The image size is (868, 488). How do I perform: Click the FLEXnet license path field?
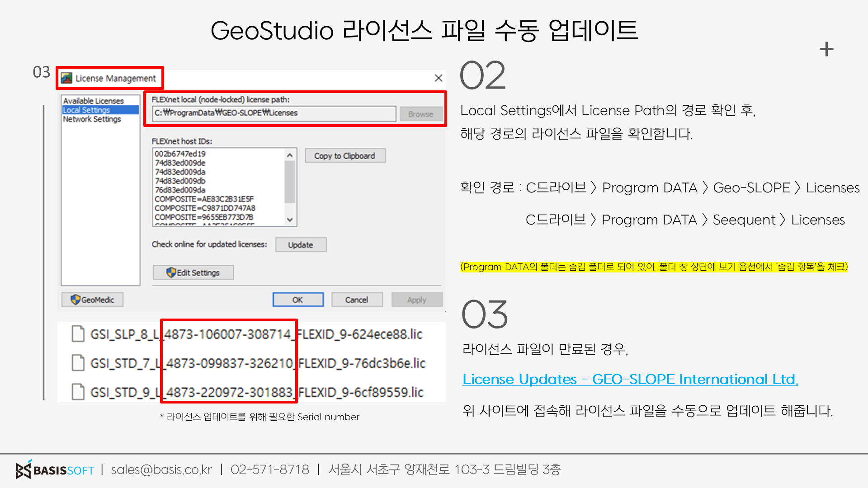coord(274,113)
